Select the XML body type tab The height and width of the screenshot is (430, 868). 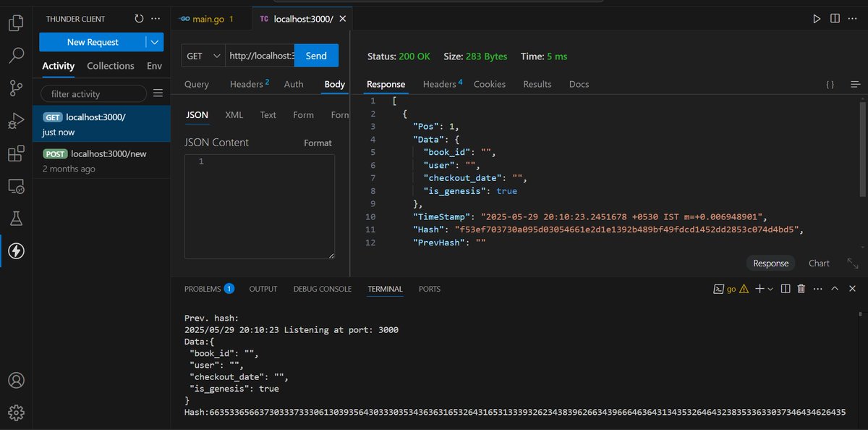(234, 114)
